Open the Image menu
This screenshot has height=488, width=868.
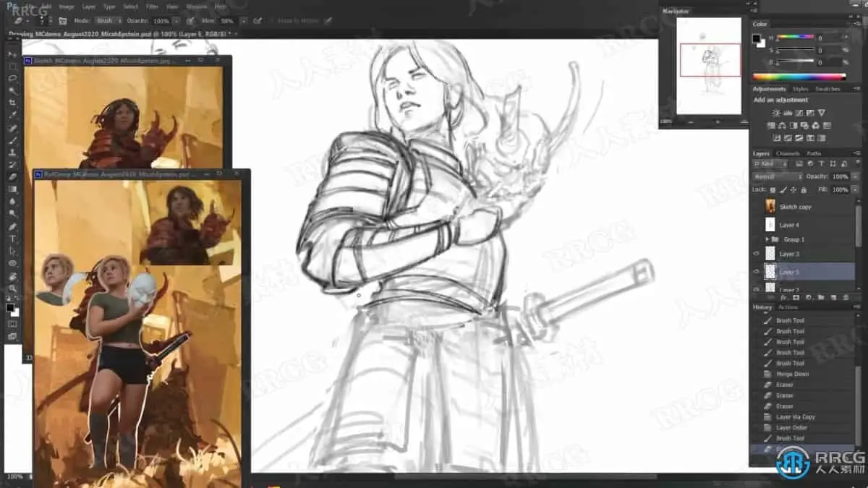(66, 6)
